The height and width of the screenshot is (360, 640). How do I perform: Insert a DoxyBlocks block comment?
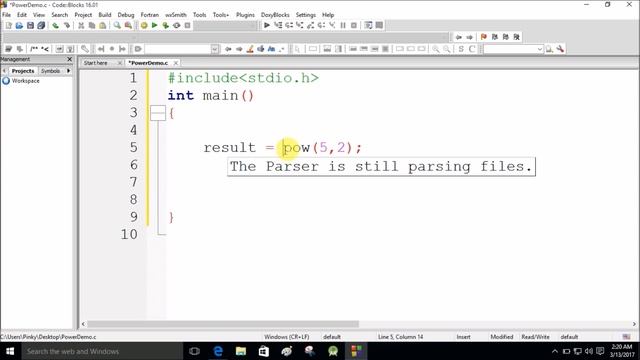34,49
